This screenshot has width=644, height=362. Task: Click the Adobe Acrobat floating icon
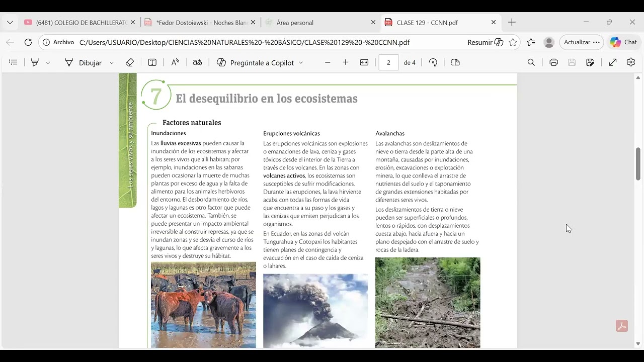point(622,326)
